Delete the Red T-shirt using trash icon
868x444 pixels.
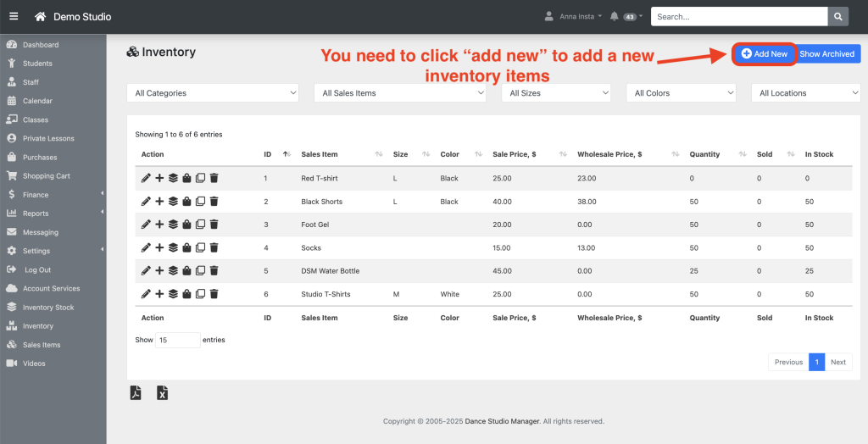pos(214,178)
